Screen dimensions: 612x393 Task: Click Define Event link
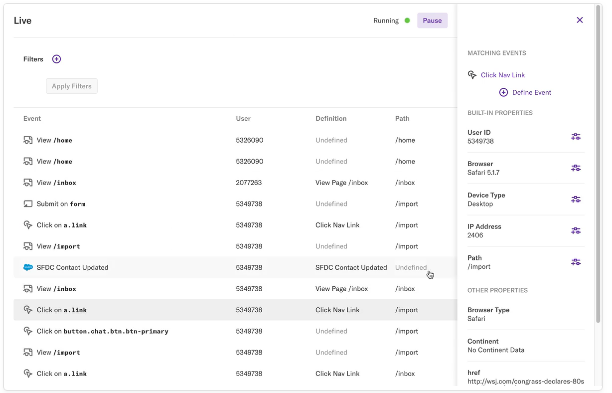(x=532, y=92)
